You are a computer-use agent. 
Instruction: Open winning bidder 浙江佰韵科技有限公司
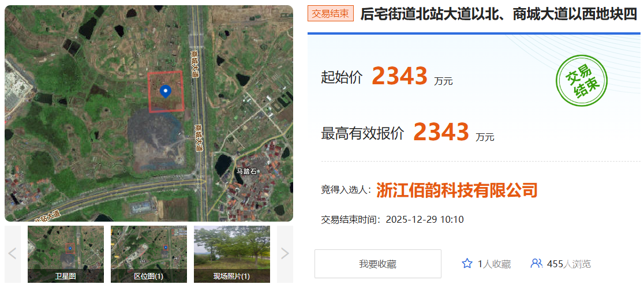point(456,190)
